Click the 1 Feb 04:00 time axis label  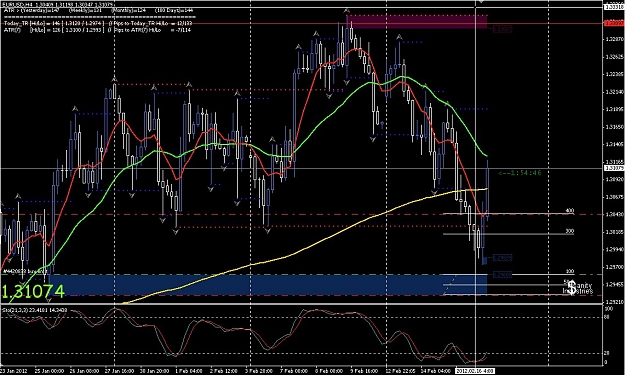(189, 371)
